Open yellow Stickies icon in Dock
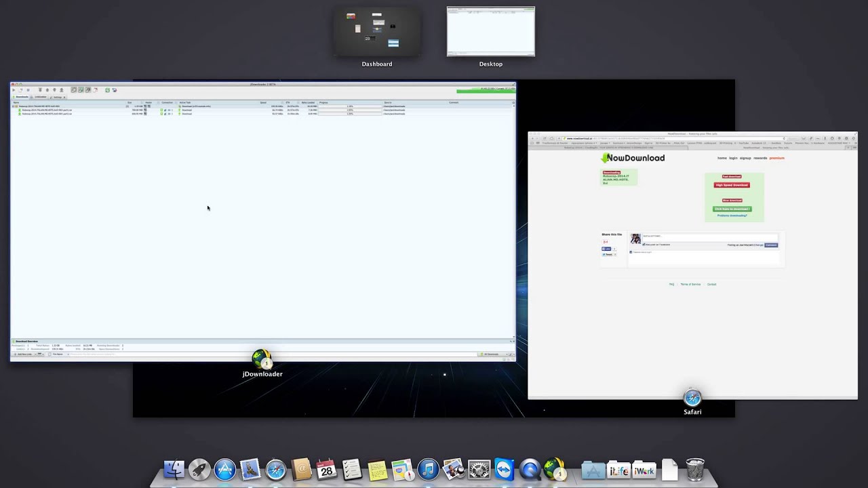The image size is (868, 488). coord(378,469)
